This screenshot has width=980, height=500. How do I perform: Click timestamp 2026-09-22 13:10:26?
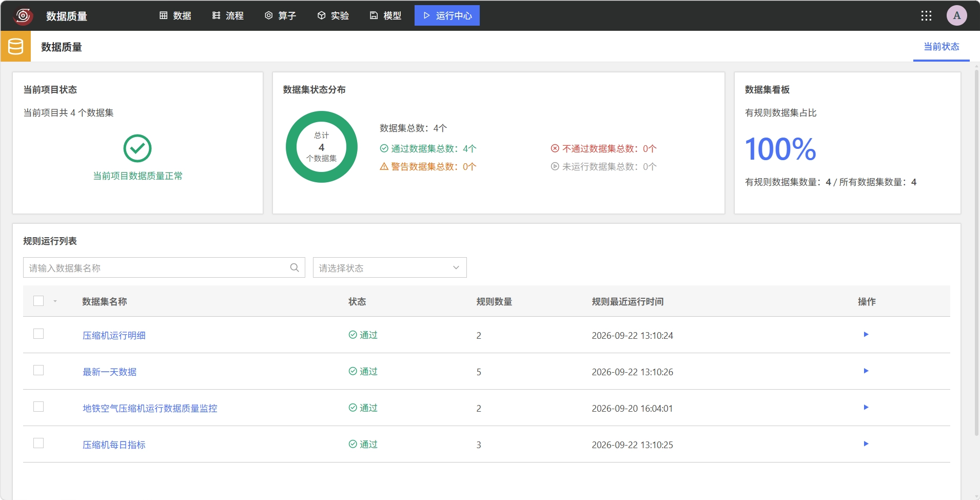(632, 372)
